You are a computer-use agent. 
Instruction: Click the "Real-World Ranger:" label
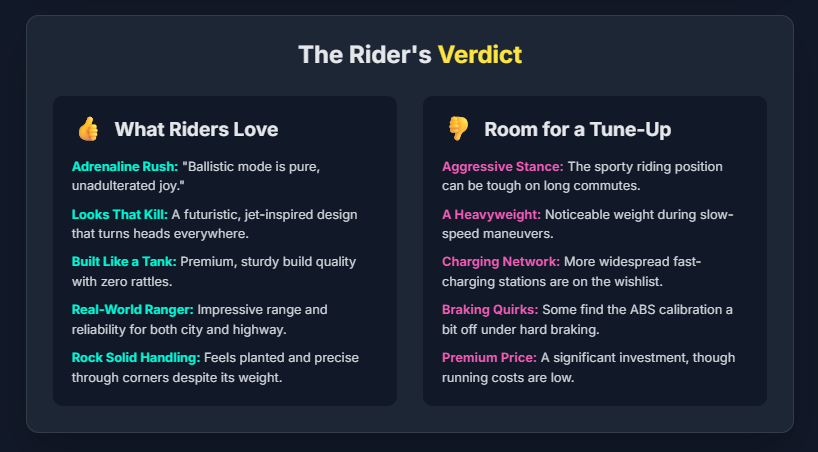coord(133,310)
